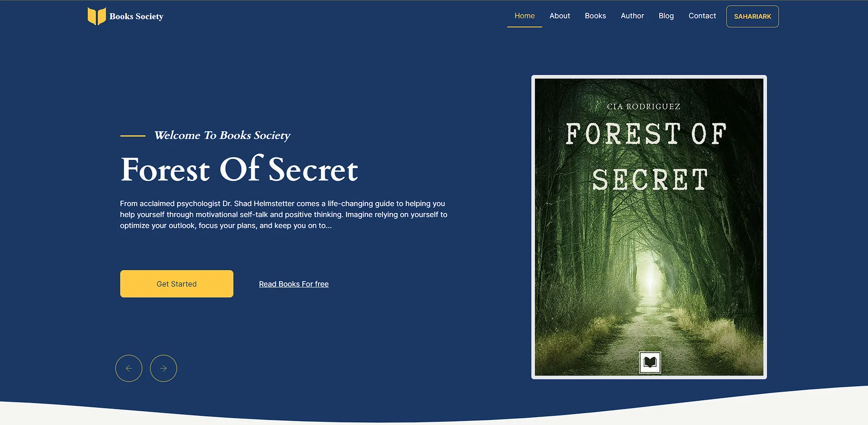Click the Welcome To Books Society tagline
This screenshot has height=425, width=868.
coord(222,135)
